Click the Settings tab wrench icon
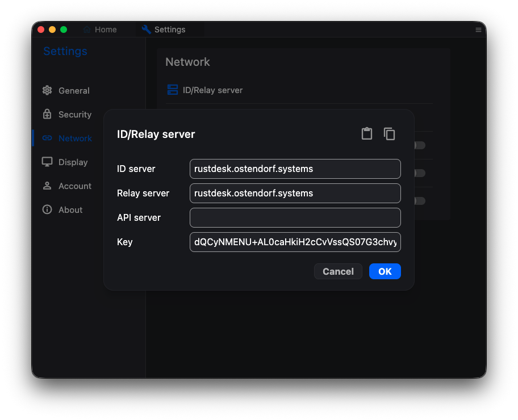This screenshot has height=420, width=518. click(147, 30)
